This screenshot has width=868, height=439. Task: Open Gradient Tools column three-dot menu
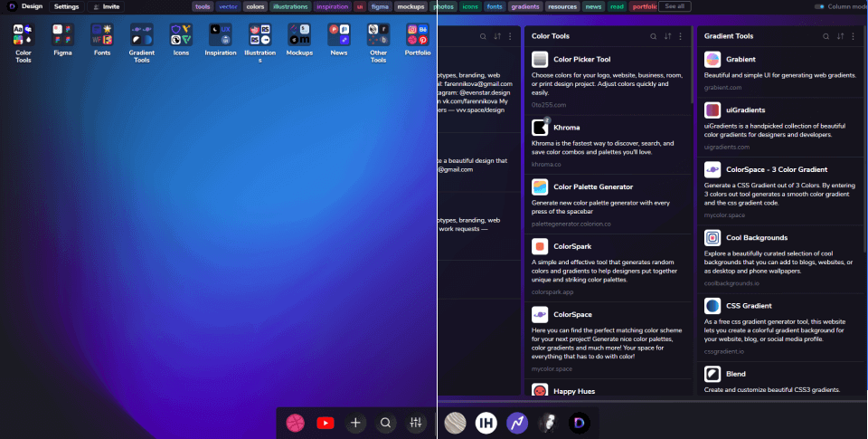coord(853,36)
